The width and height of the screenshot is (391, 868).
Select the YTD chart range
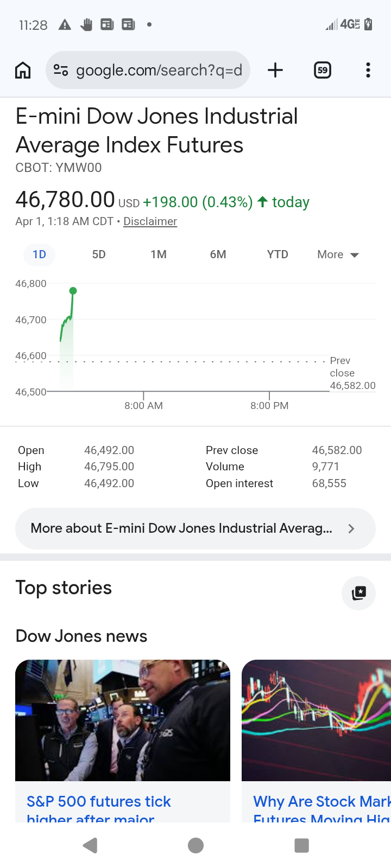278,254
